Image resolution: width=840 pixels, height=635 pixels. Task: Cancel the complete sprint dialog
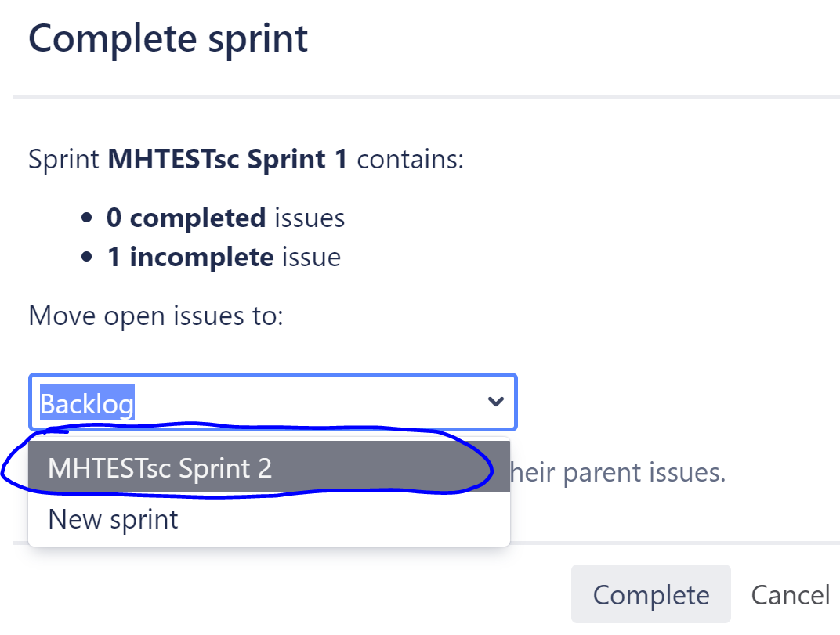pyautogui.click(x=790, y=594)
